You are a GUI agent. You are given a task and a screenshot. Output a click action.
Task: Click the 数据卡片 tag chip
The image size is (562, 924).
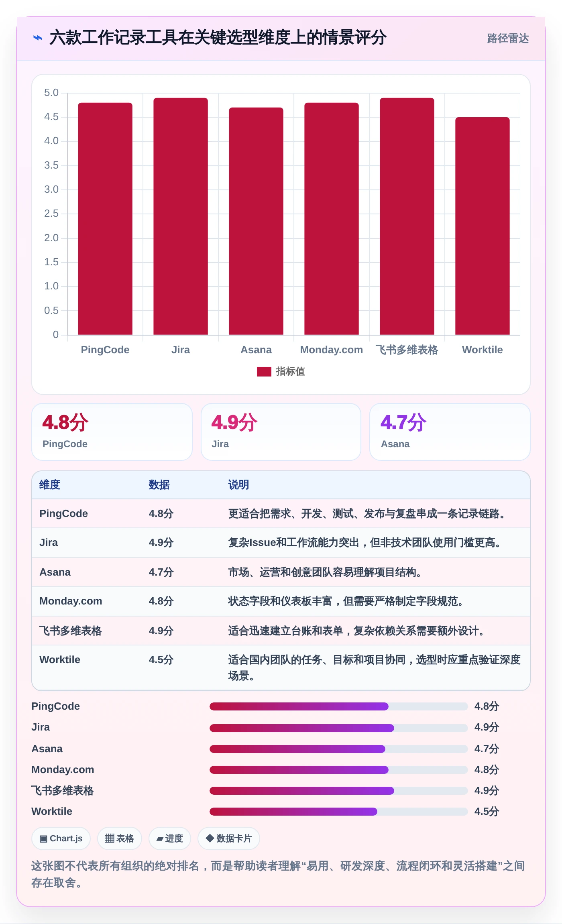[228, 839]
